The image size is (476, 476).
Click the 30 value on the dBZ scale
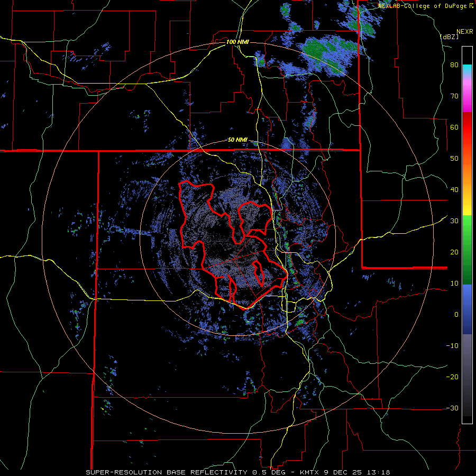coord(454,221)
